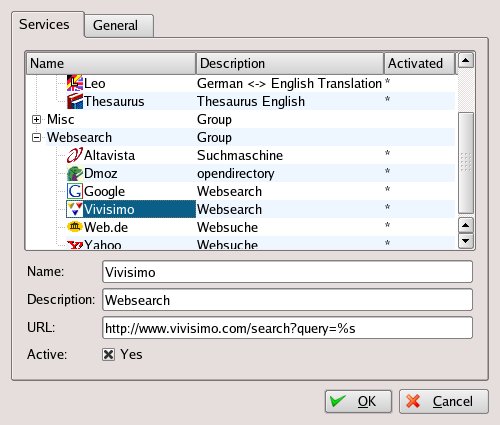Viewport: 500px width, 425px height.
Task: Sort by the Description column header
Action: pos(290,63)
